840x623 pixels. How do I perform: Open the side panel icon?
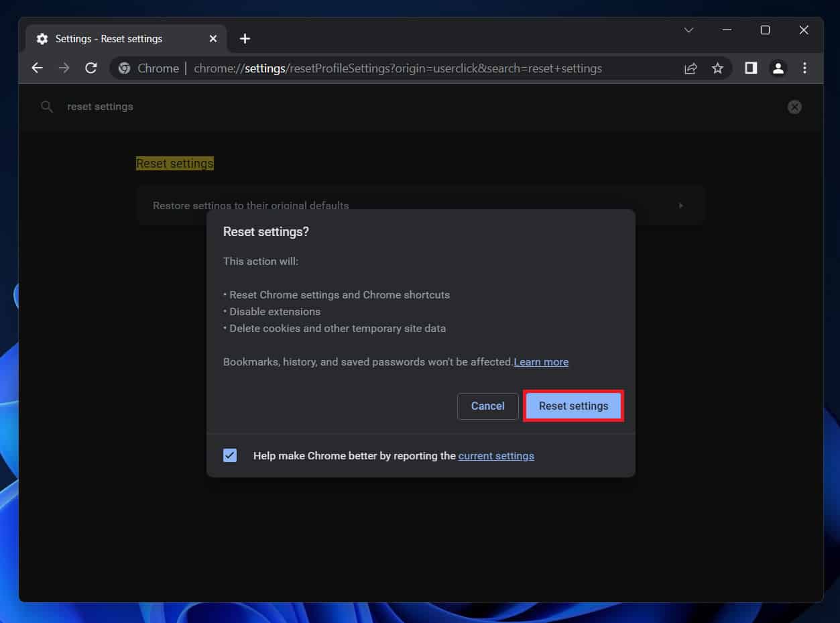[x=751, y=68]
